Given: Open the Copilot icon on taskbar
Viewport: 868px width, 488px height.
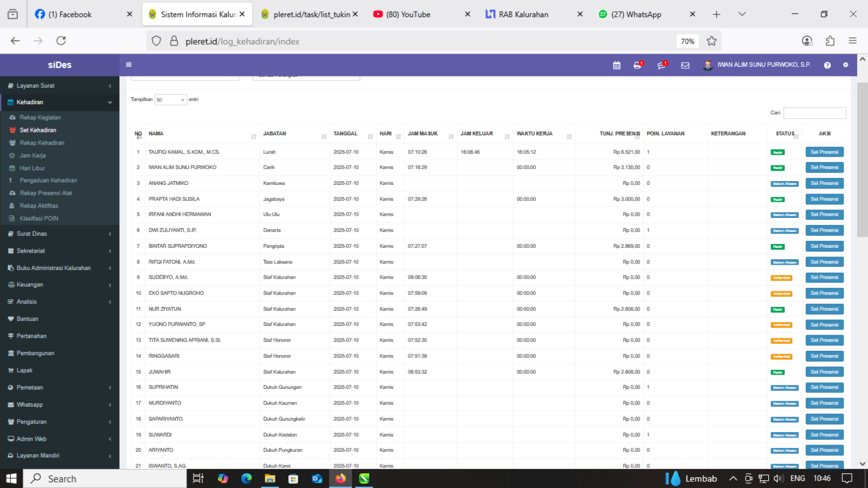Looking at the screenshot, I should pos(223,478).
